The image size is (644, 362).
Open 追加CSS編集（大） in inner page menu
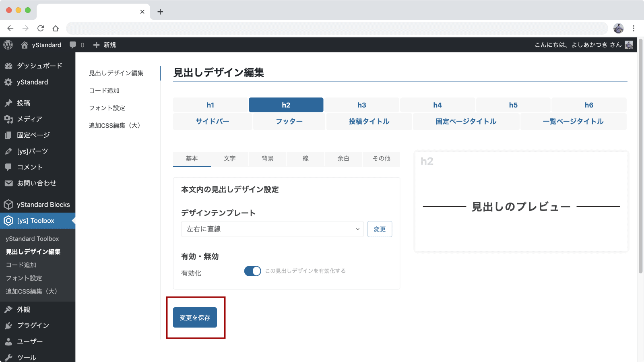tap(114, 126)
